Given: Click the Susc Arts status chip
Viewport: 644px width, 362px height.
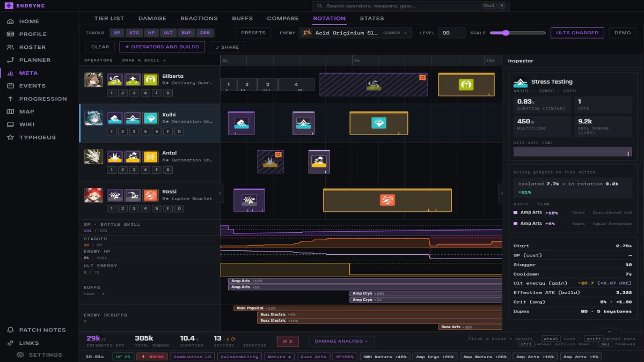Looking at the screenshot, I should pyautogui.click(x=313, y=357).
